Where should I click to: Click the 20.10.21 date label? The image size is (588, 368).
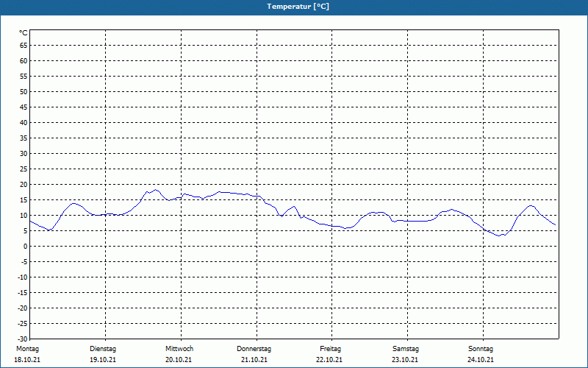tap(179, 360)
